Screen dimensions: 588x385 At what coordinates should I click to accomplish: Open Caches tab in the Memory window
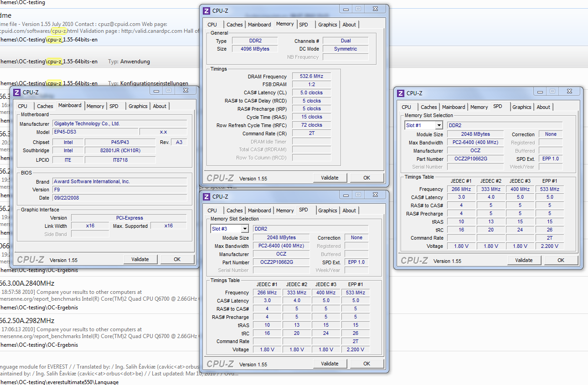[235, 25]
